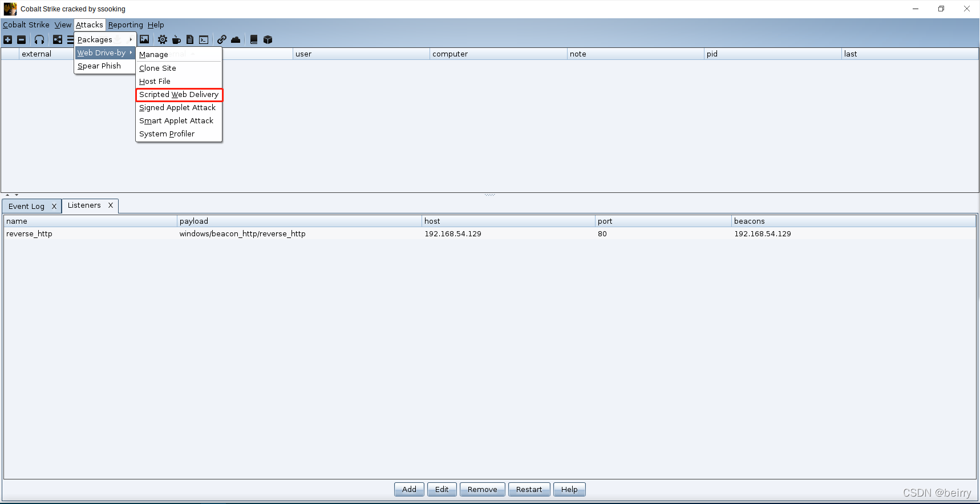This screenshot has width=980, height=504.
Task: Sort listeners by beacons column header
Action: pyautogui.click(x=854, y=221)
